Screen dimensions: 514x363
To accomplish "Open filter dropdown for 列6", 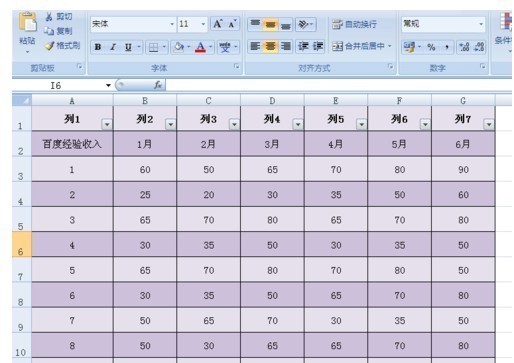I will pyautogui.click(x=425, y=125).
